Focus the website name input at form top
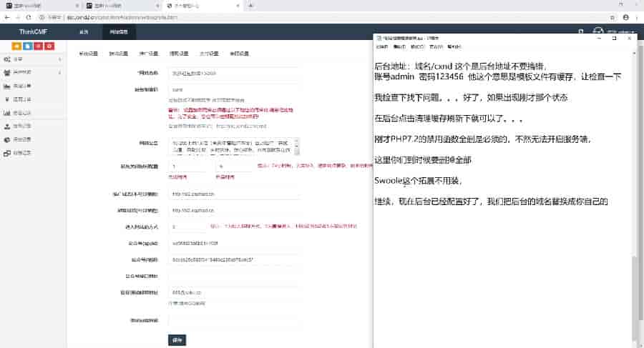Screen dimensions: 644x348 tap(234, 73)
